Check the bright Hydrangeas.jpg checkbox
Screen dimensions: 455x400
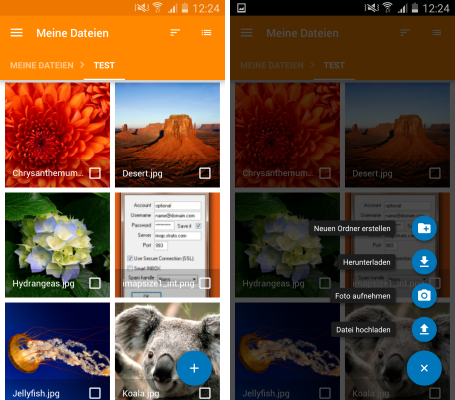coord(95,283)
